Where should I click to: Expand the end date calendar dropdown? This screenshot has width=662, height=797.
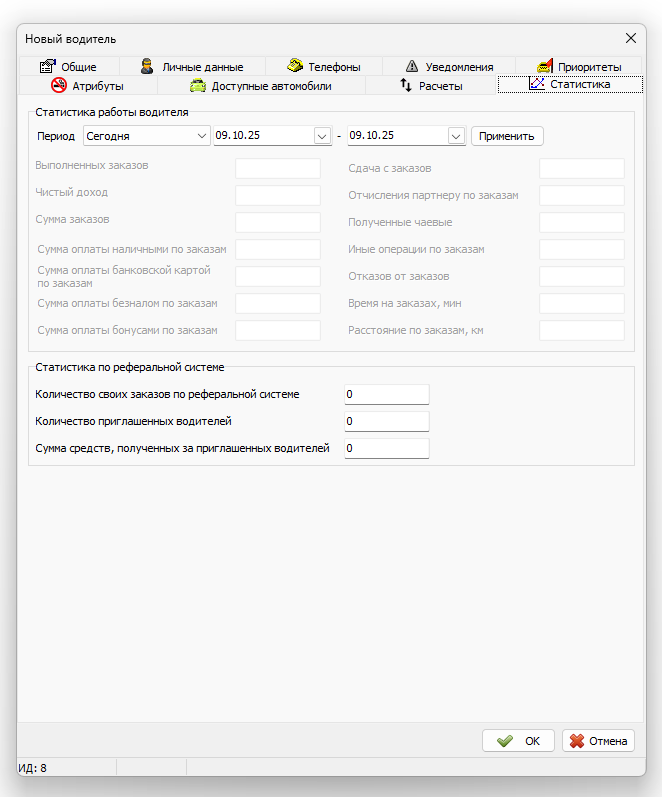tap(456, 135)
